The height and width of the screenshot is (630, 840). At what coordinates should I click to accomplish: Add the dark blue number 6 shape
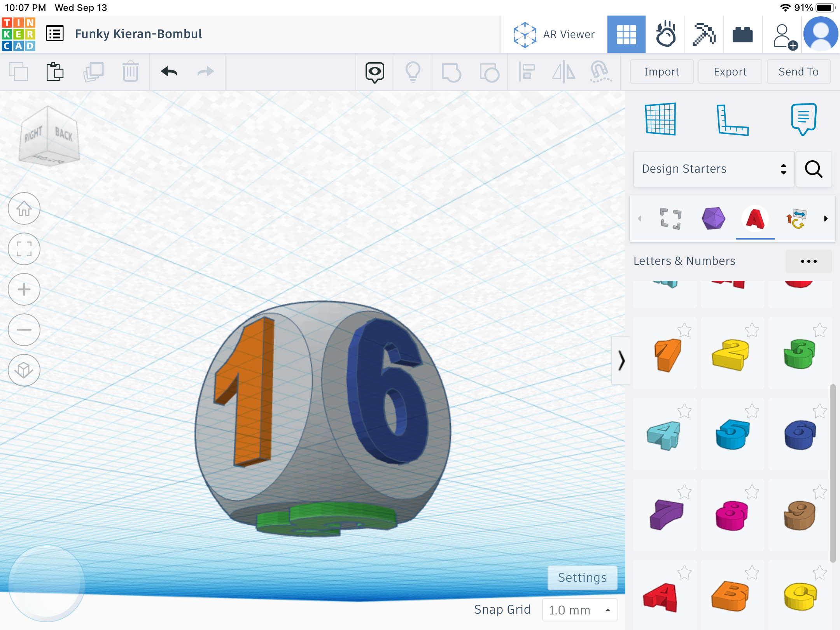pyautogui.click(x=800, y=435)
